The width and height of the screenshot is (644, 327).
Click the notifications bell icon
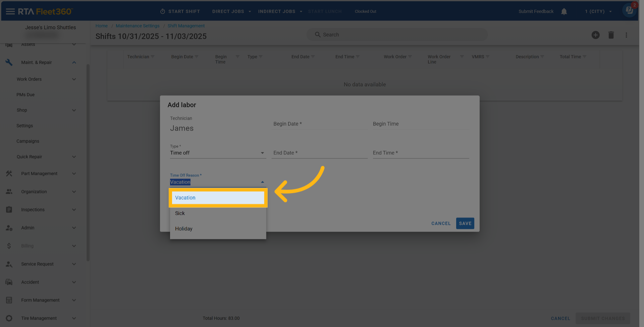point(564,11)
